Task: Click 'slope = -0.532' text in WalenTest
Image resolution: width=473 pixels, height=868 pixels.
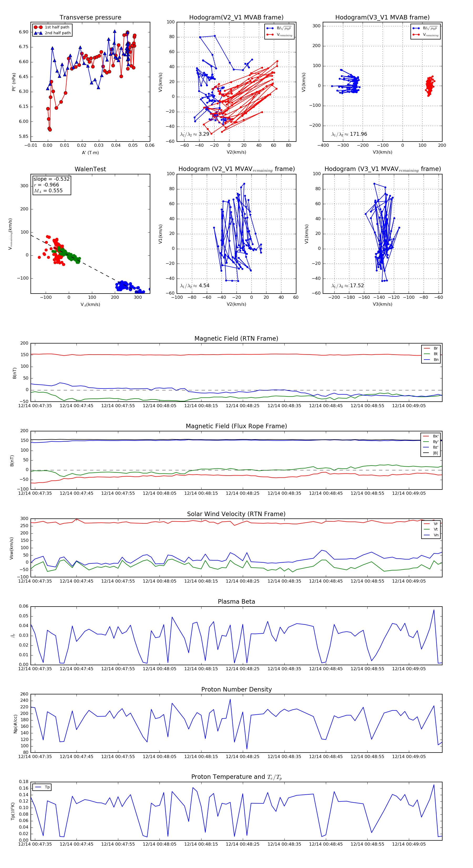Action: [52, 179]
